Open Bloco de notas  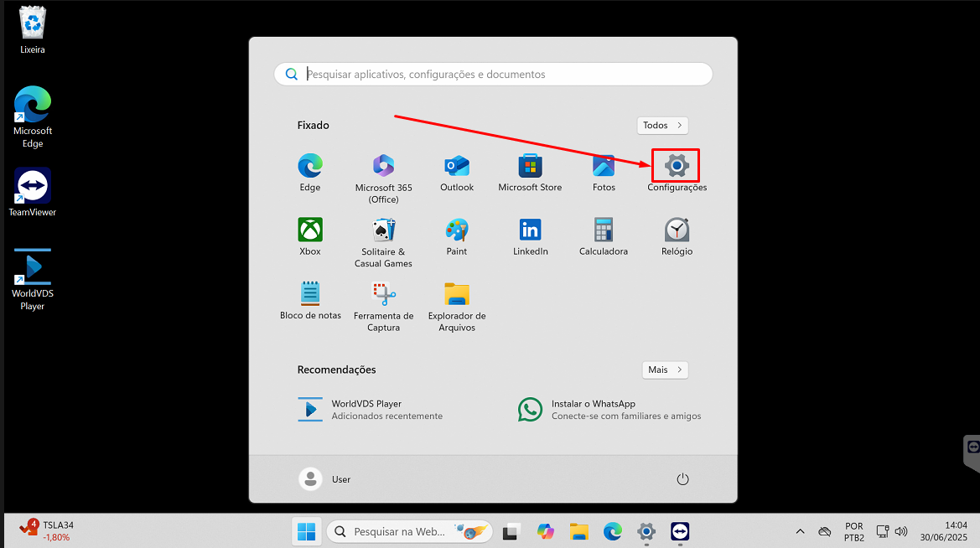point(310,301)
